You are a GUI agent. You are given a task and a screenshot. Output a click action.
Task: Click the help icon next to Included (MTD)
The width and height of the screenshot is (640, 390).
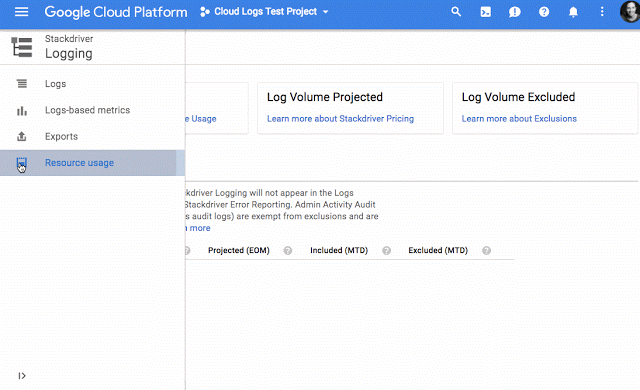[x=386, y=250]
